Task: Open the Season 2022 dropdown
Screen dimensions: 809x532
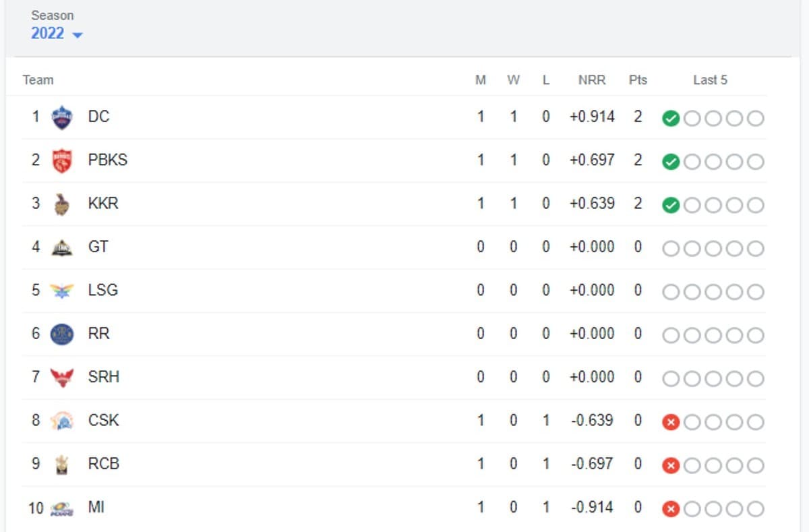Action: (57, 34)
